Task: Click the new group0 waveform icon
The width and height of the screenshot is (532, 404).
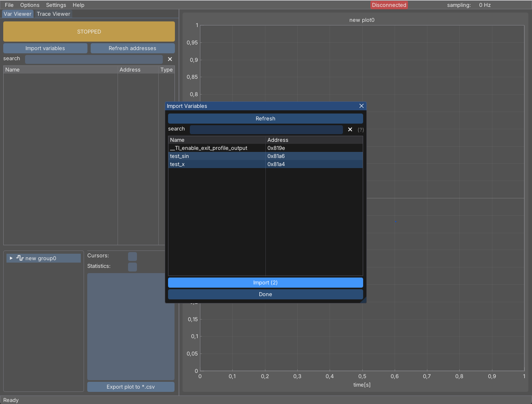Action: [x=20, y=258]
